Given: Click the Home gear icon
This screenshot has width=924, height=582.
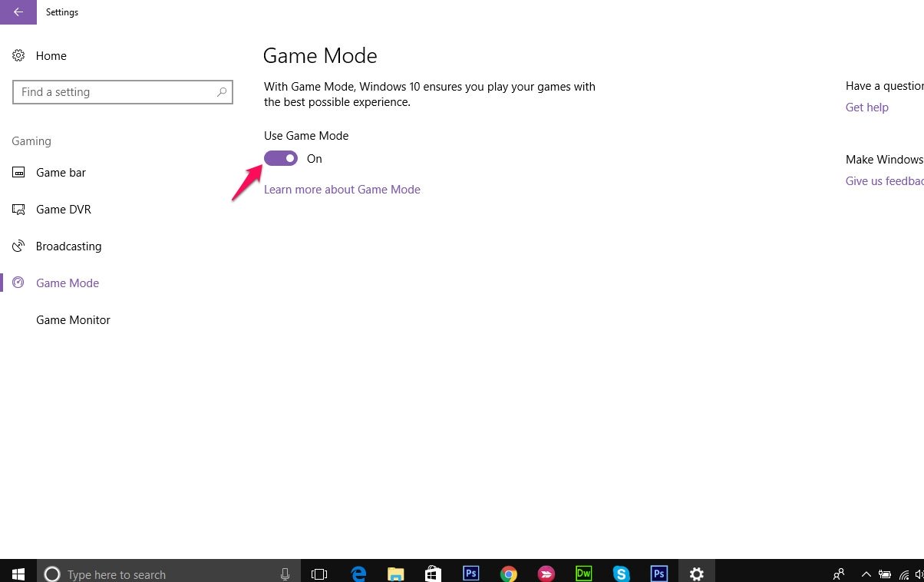Looking at the screenshot, I should click(x=18, y=56).
